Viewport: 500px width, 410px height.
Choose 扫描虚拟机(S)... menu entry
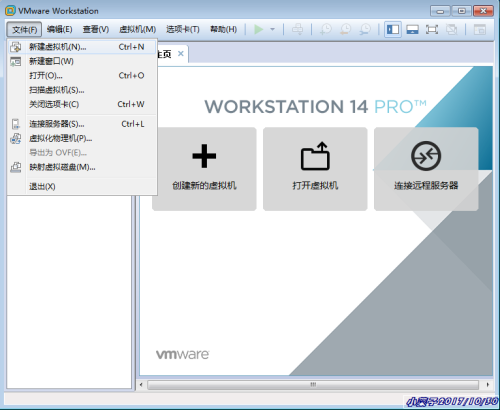pos(82,90)
